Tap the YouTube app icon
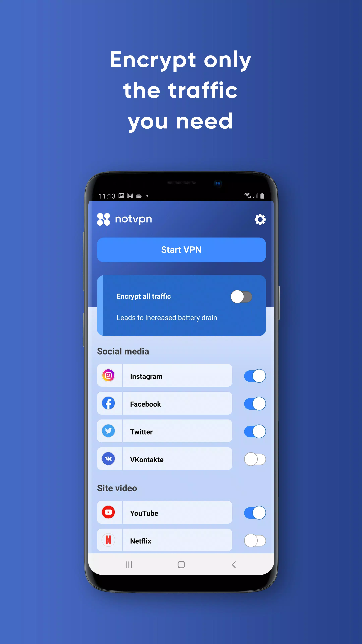The image size is (362, 644). coord(109,513)
